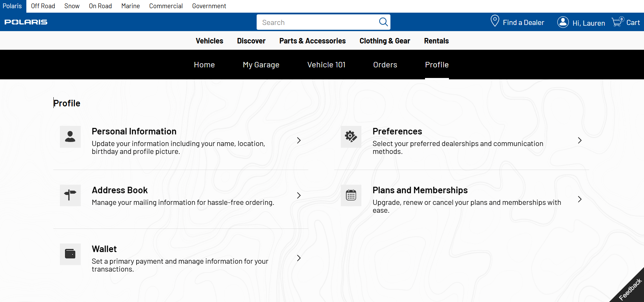The height and width of the screenshot is (302, 644).
Task: Click the Wallet icon
Action: (x=70, y=254)
